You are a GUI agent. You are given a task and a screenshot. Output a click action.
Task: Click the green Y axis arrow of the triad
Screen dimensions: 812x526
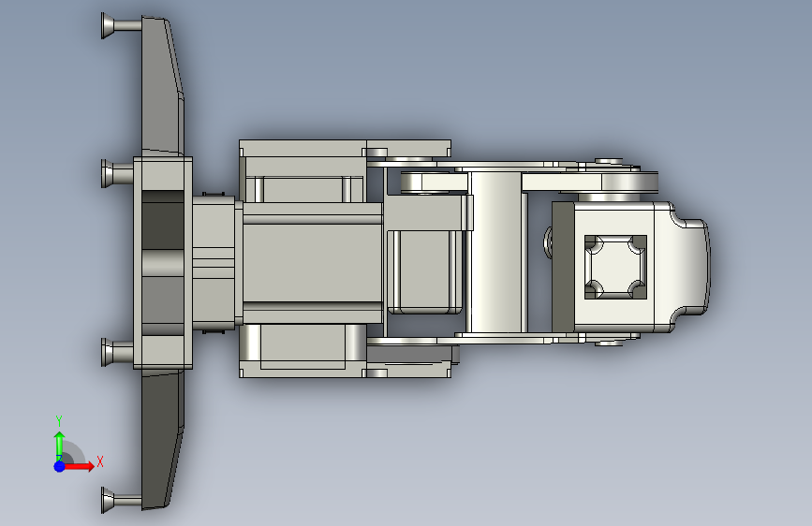[x=60, y=446]
